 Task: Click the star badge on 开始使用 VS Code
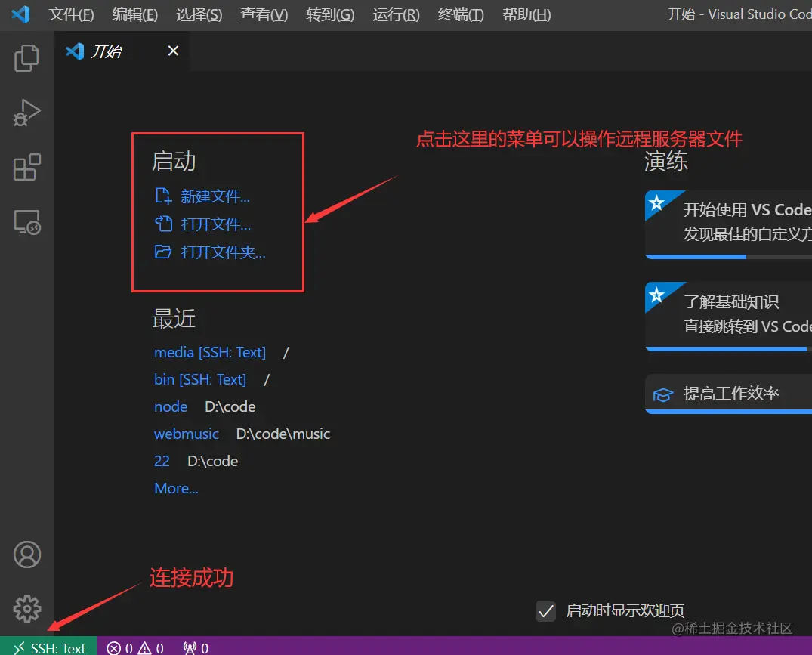pos(656,202)
